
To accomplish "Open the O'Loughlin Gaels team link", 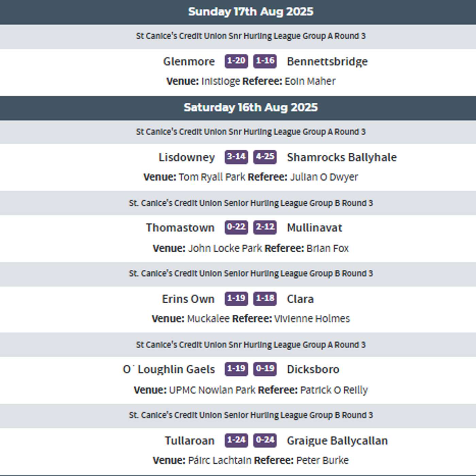I will [169, 370].
